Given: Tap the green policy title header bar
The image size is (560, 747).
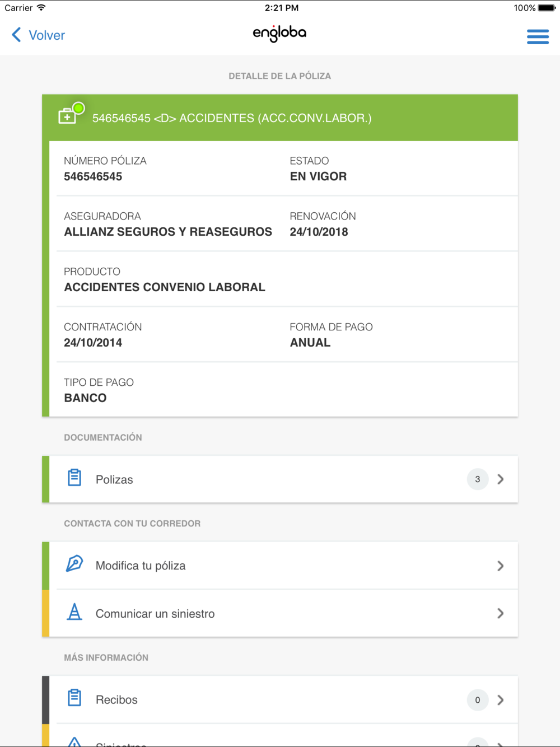Looking at the screenshot, I should click(x=280, y=118).
